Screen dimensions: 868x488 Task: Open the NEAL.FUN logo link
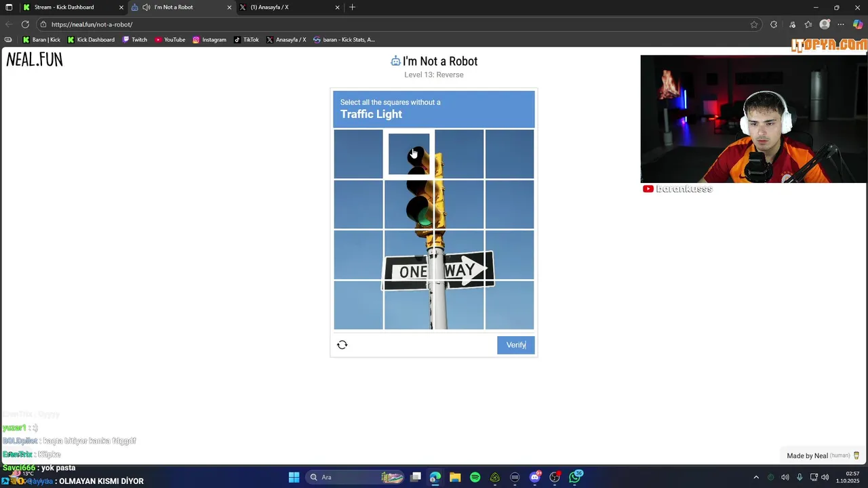pyautogui.click(x=35, y=60)
